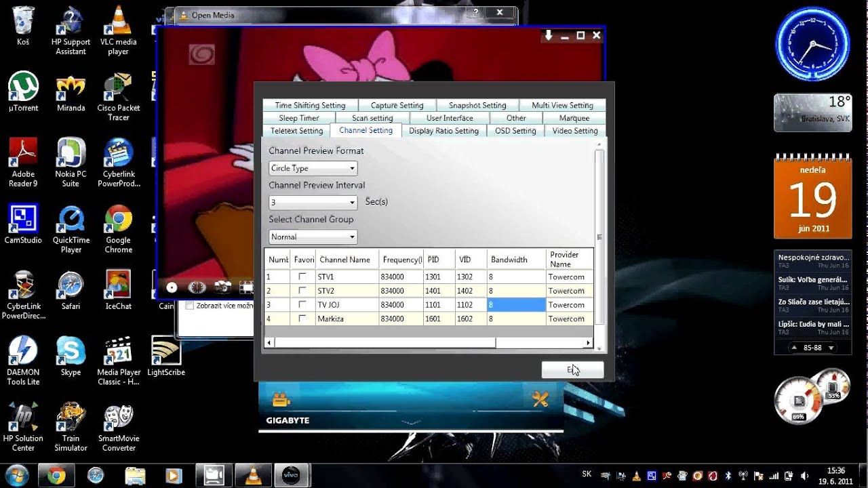Click the volume speaker icon in tray

804,475
